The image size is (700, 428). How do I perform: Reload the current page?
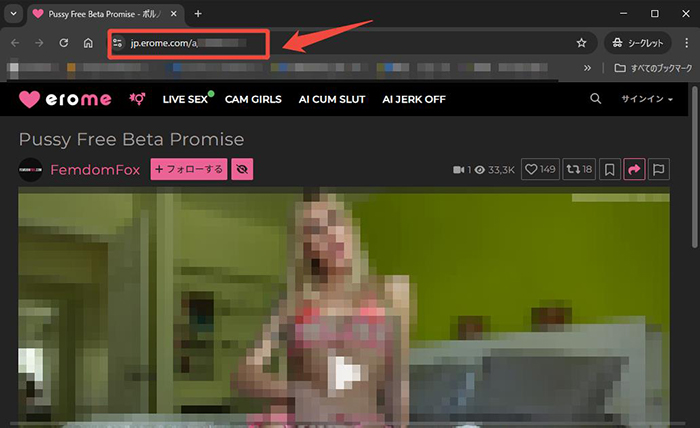click(64, 44)
